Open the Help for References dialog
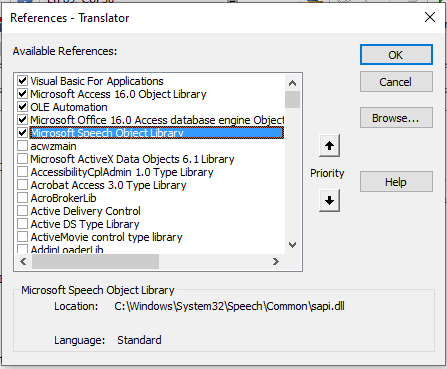Image resolution: width=447 pixels, height=369 pixels. pyautogui.click(x=396, y=182)
